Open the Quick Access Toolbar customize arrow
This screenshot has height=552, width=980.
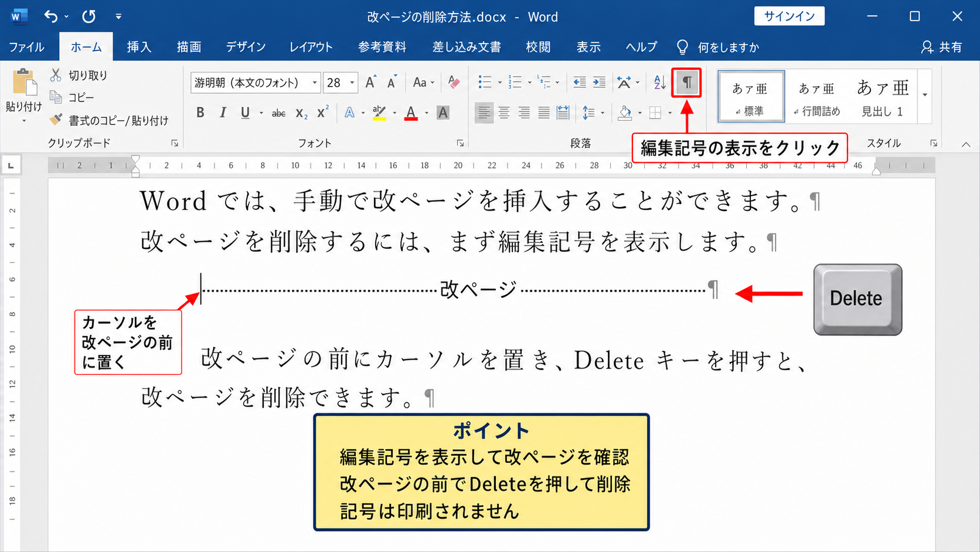(x=118, y=16)
